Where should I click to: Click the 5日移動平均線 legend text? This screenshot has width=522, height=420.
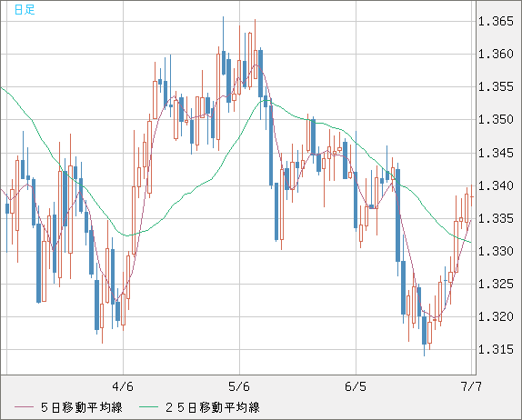pyautogui.click(x=82, y=407)
